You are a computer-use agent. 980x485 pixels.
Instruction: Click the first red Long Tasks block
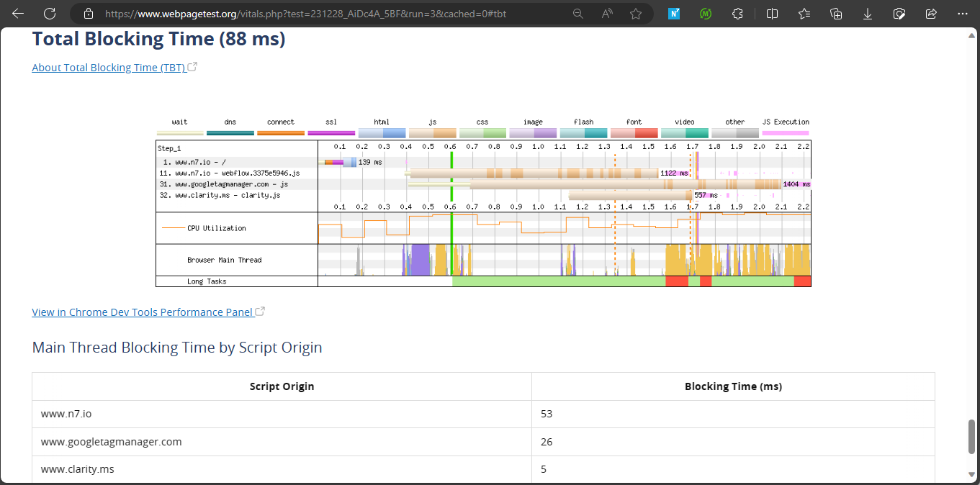pos(676,281)
